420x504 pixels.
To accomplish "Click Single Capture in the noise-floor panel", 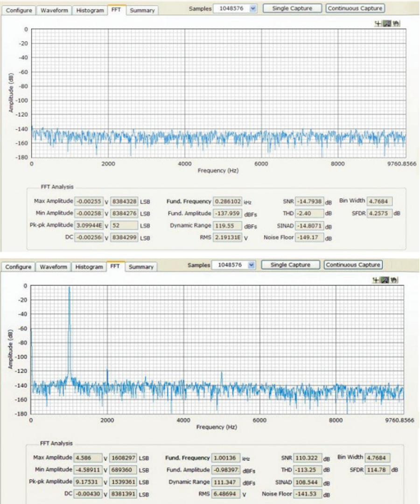I will click(x=292, y=8).
